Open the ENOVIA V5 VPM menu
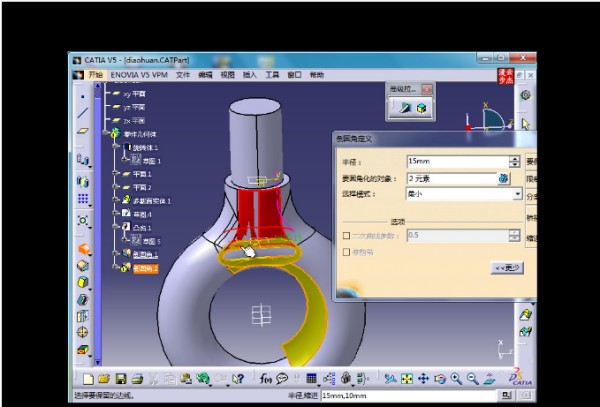 pyautogui.click(x=139, y=75)
